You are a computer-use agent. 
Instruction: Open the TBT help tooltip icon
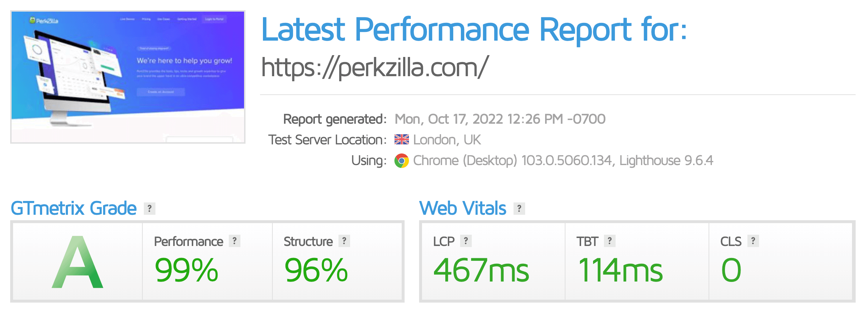609,241
